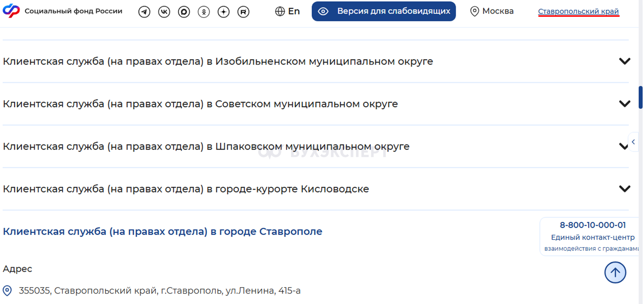
Task: Open the side panel collapse arrow
Action: coord(634,142)
